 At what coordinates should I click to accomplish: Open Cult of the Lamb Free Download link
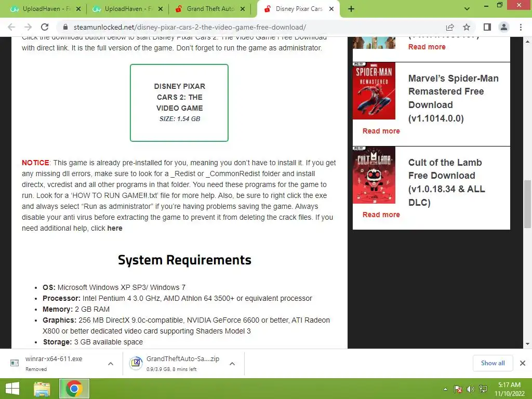[x=446, y=182]
